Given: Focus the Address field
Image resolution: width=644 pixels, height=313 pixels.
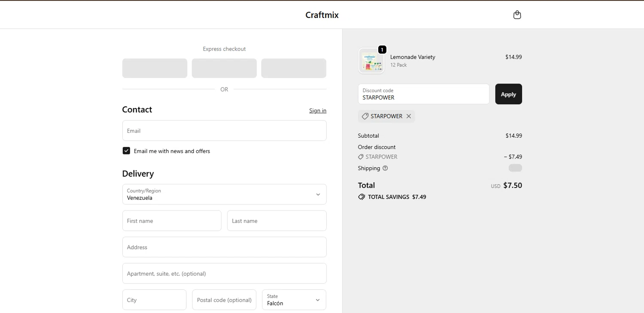Looking at the screenshot, I should tap(224, 247).
